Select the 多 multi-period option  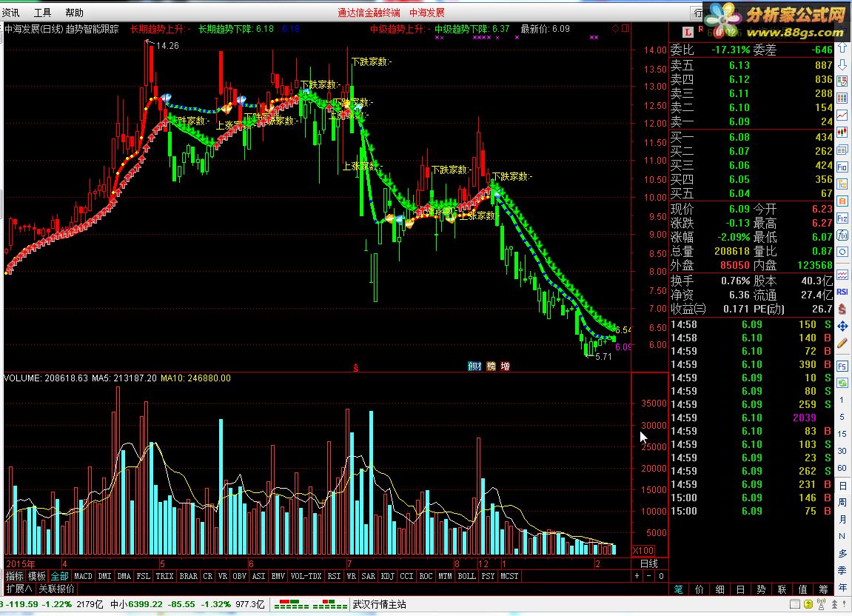pyautogui.click(x=842, y=553)
